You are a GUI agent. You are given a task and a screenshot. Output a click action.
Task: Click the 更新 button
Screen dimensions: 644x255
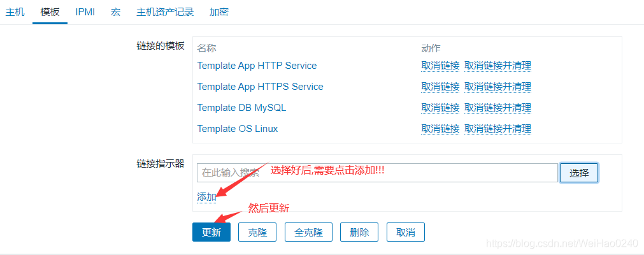[x=211, y=233]
